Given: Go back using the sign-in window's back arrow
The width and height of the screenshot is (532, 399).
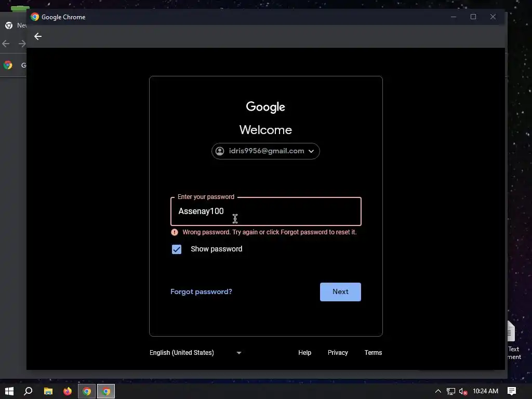Looking at the screenshot, I should tap(37, 36).
